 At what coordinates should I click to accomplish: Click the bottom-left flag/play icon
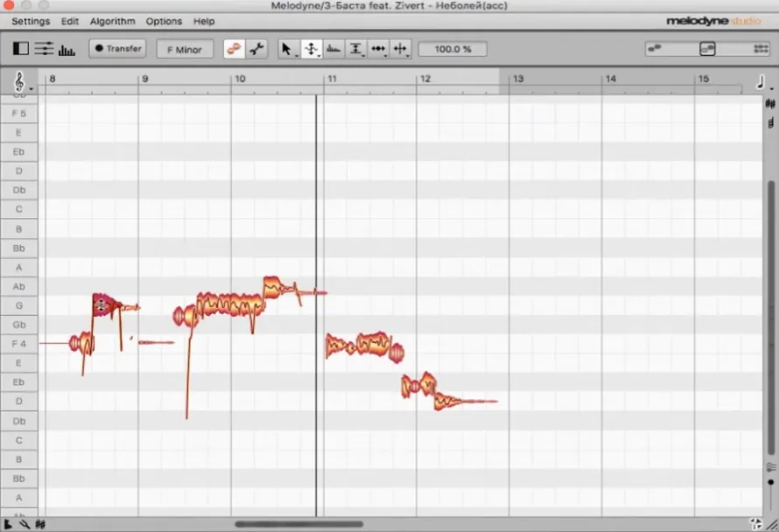click(8, 524)
